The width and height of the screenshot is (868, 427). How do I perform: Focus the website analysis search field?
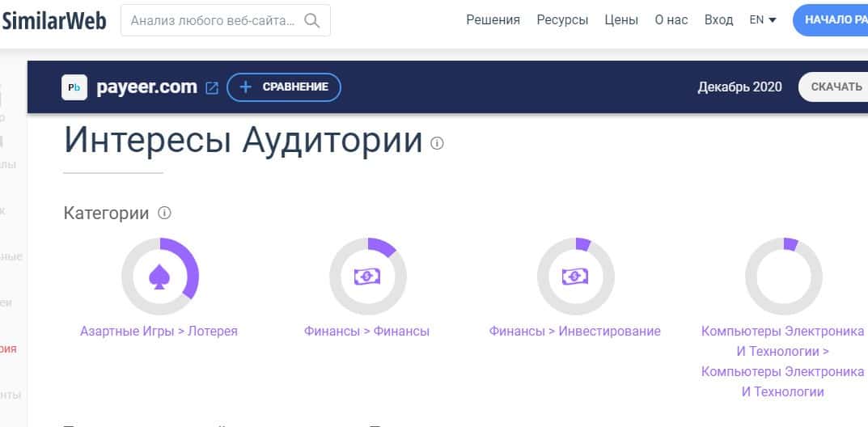tap(226, 20)
